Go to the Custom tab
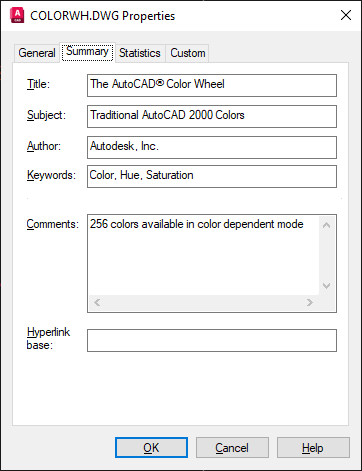The height and width of the screenshot is (471, 362). pos(188,53)
